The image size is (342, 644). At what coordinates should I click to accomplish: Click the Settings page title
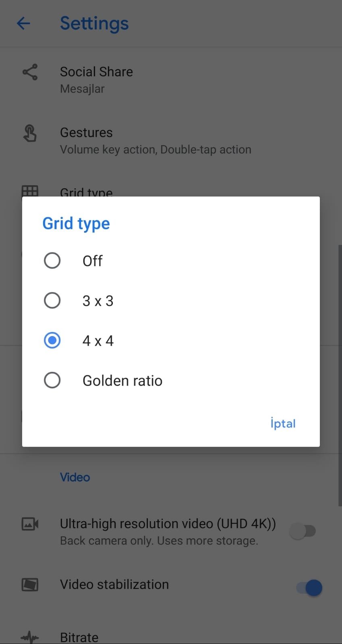coord(94,23)
